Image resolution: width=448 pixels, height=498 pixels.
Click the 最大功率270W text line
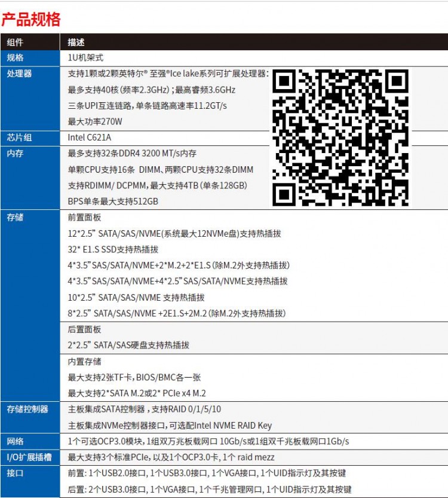(96, 122)
